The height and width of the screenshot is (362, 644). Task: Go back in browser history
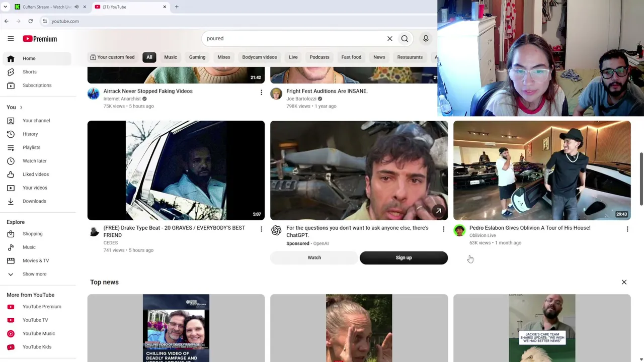click(x=6, y=21)
